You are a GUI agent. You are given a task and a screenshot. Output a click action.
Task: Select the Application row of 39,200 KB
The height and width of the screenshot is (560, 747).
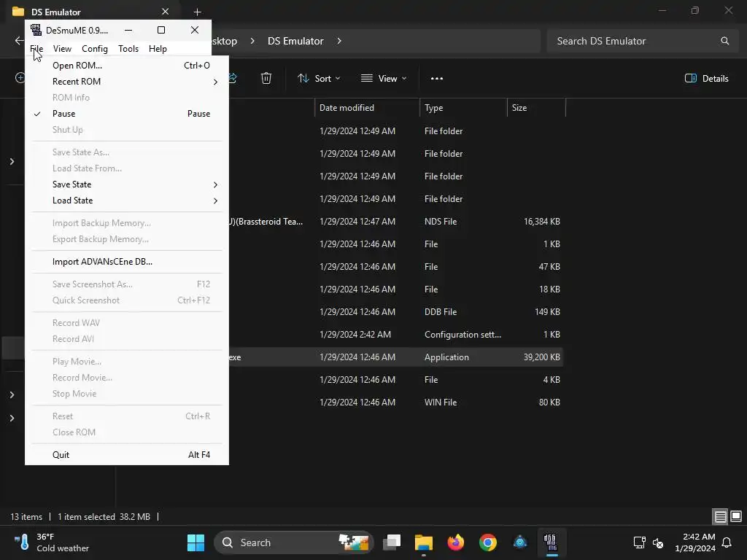395,357
